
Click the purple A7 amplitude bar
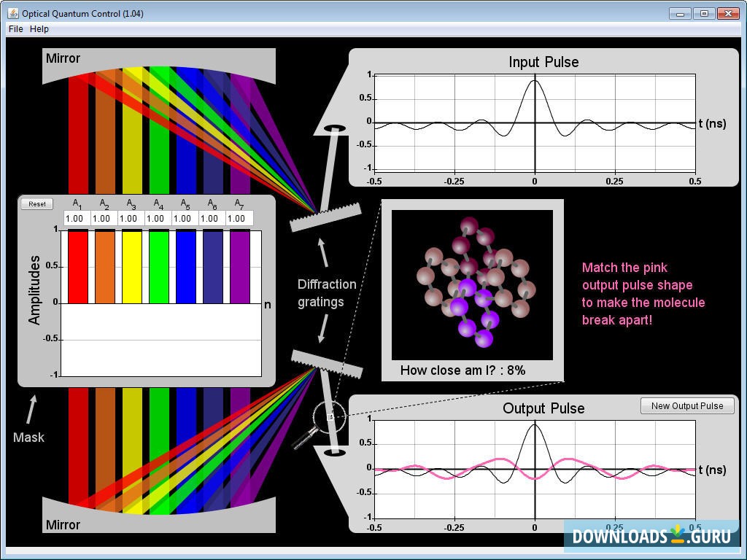pos(240,267)
